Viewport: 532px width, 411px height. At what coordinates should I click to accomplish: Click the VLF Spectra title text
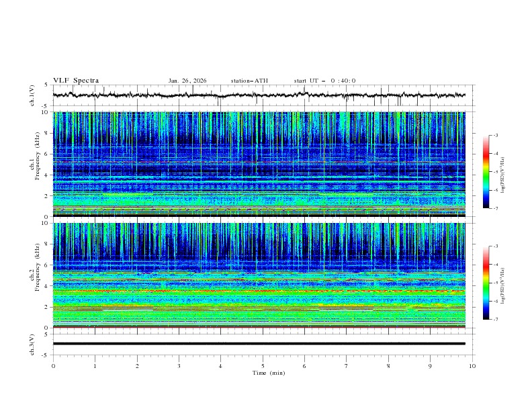(x=76, y=81)
